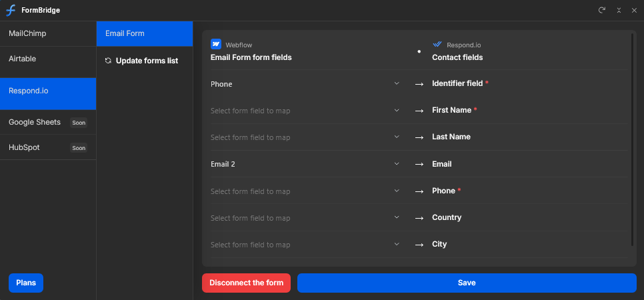Open the form field dropdown for Phone contact

tap(305, 191)
